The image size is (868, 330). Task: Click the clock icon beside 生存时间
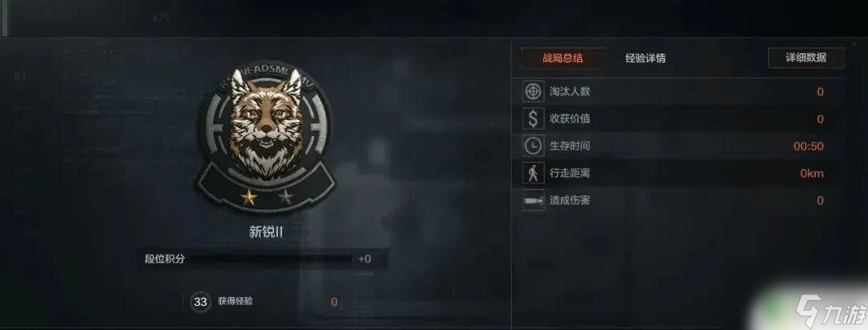533,146
